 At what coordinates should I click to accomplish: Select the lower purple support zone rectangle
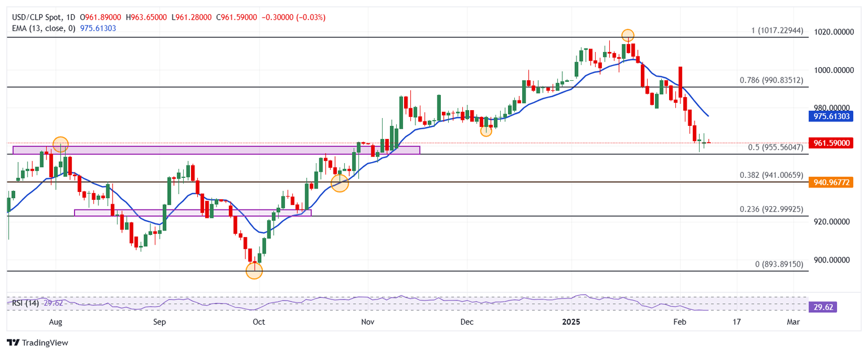(192, 213)
